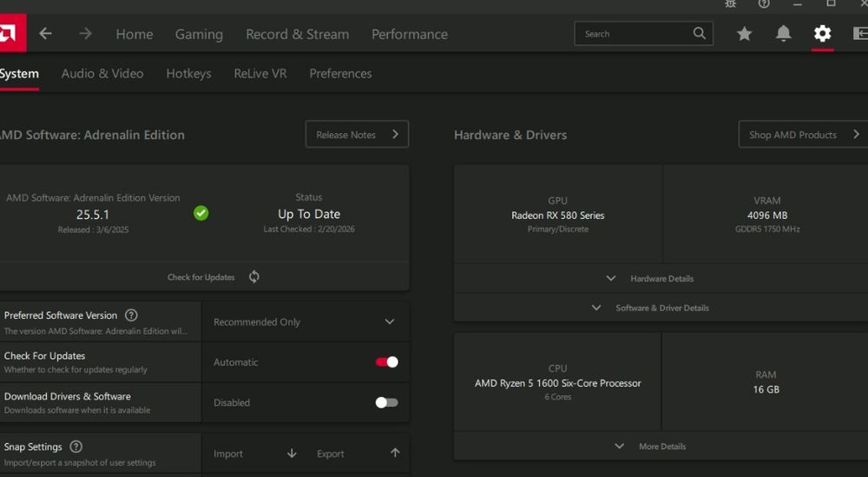Switch to the Hotkeys tab

[188, 74]
